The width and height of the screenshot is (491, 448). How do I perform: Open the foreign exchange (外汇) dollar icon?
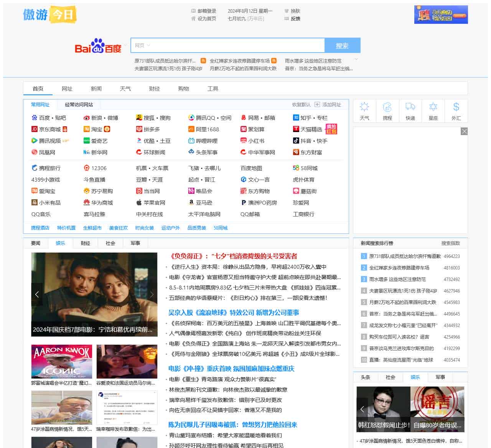coord(456,107)
